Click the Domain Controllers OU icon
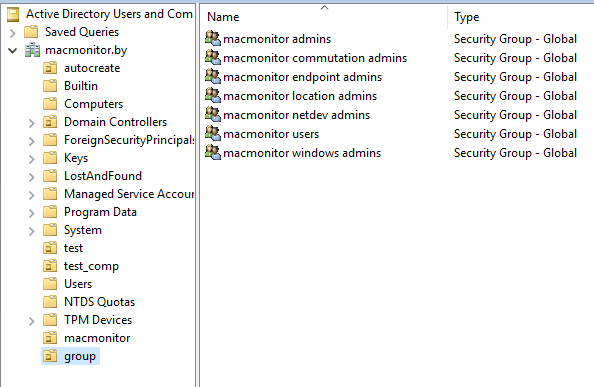Viewport: 594px width, 387px height. pos(50,122)
